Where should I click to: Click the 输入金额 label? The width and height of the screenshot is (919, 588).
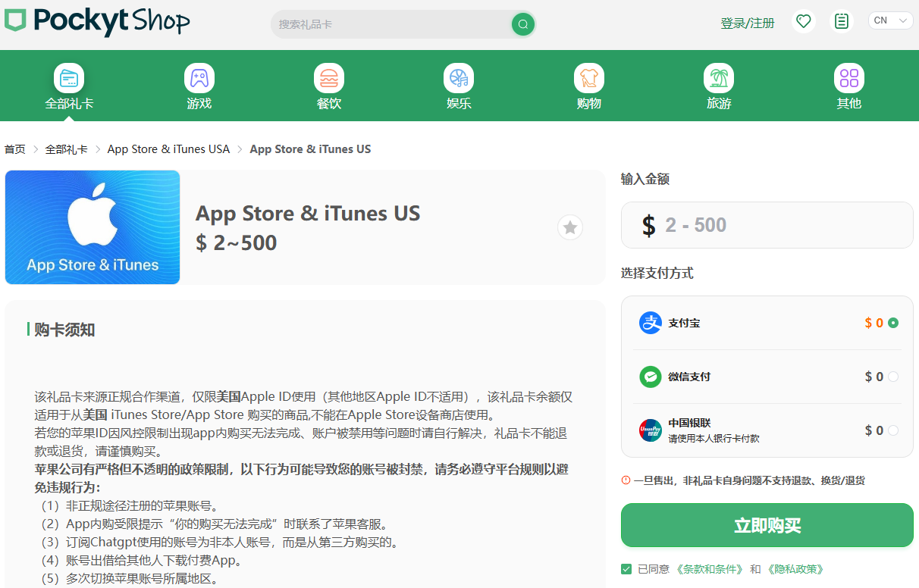pos(645,180)
